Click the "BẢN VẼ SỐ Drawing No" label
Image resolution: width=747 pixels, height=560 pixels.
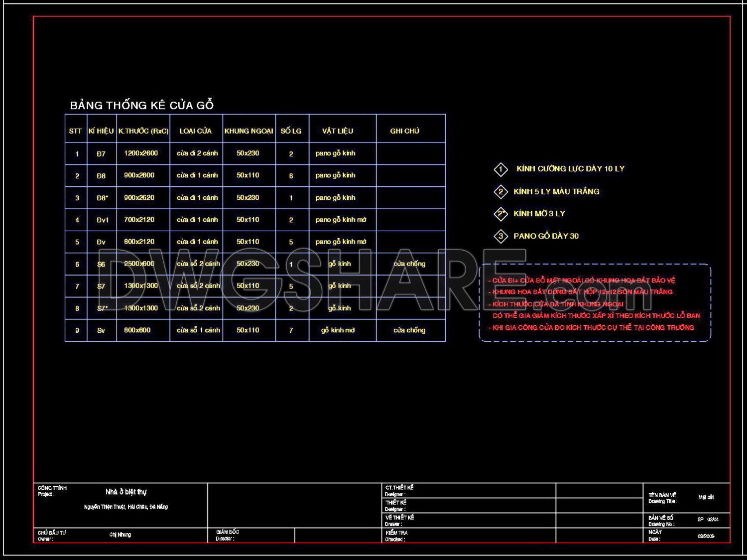(x=661, y=521)
